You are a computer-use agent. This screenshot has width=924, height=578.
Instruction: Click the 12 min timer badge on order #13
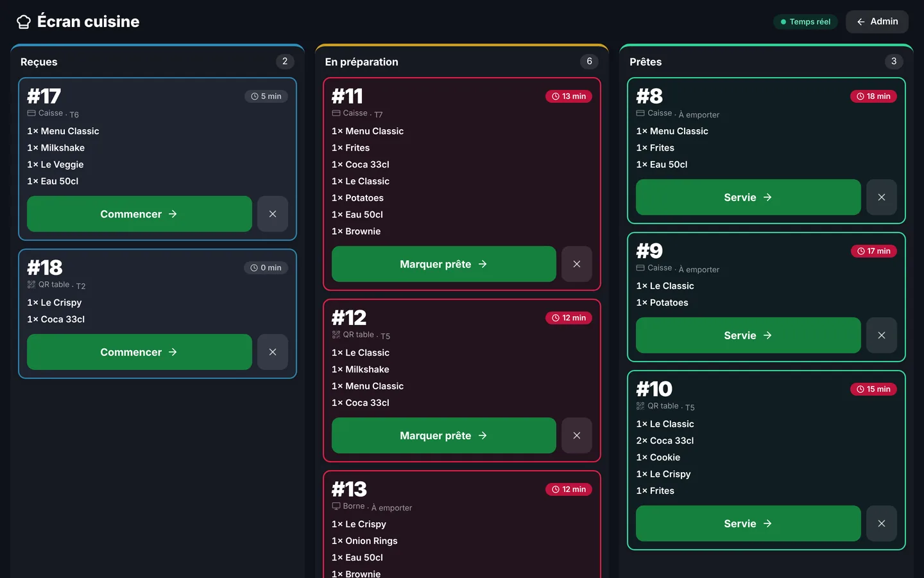pyautogui.click(x=569, y=489)
